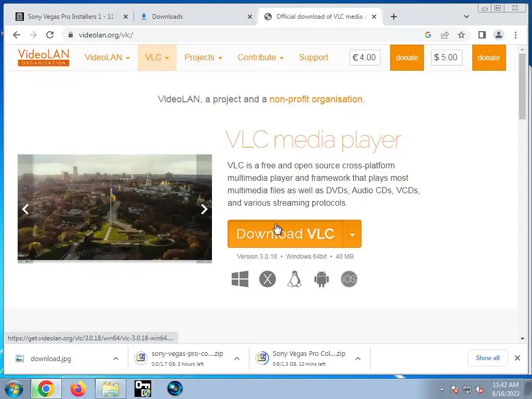Image resolution: width=532 pixels, height=399 pixels.
Task: Close the Downloads tab
Action: click(x=250, y=17)
